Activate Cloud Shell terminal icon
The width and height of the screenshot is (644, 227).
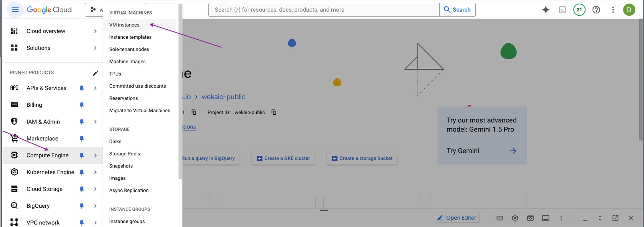(563, 10)
